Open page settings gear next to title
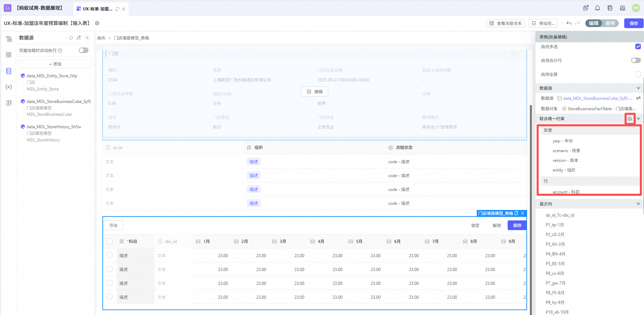This screenshot has width=644, height=315. [x=97, y=23]
